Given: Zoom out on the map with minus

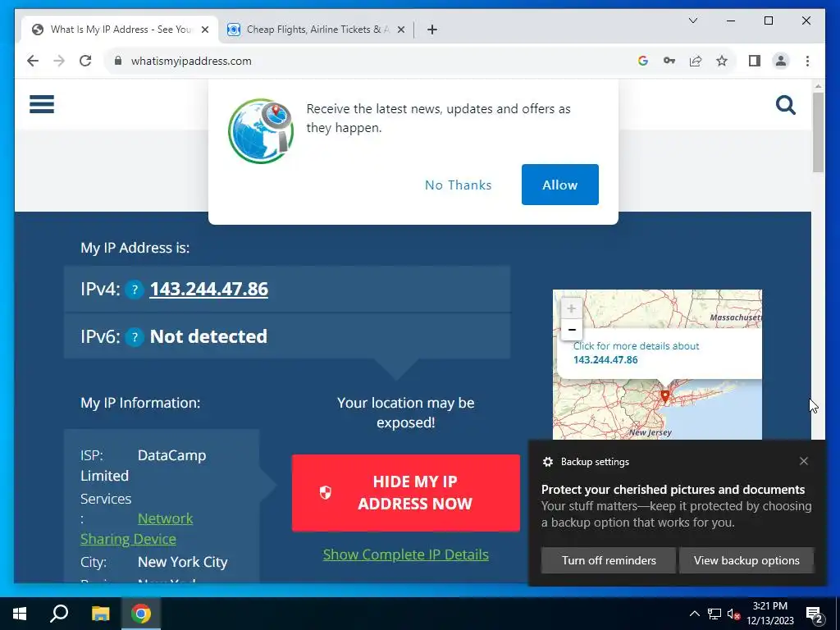Looking at the screenshot, I should pyautogui.click(x=571, y=330).
